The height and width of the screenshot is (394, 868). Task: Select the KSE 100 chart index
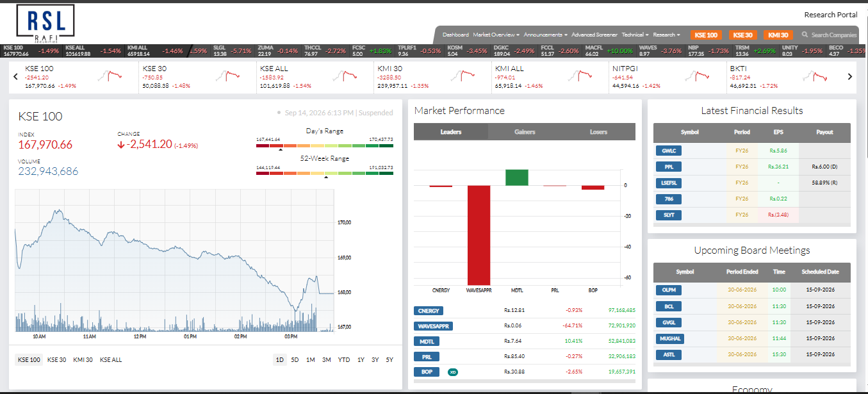[29, 360]
